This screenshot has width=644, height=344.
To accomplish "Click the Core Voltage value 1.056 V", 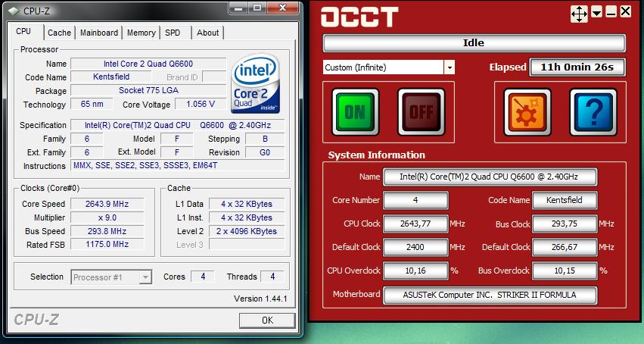I will click(x=201, y=104).
